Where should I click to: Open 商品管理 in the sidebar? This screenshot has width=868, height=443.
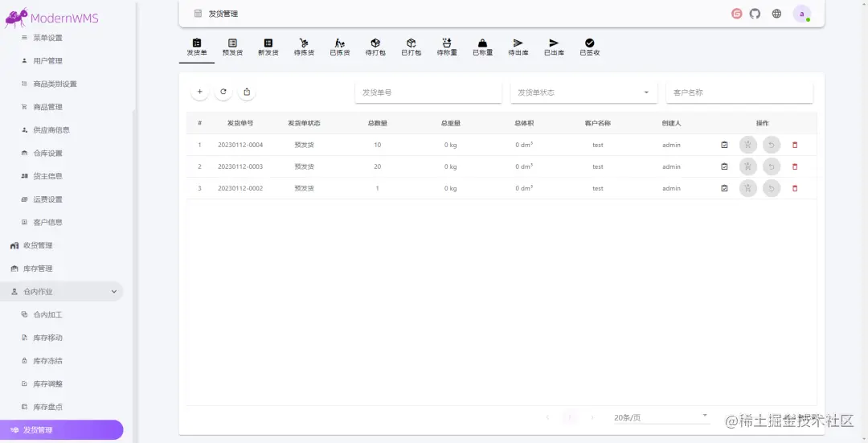[47, 107]
